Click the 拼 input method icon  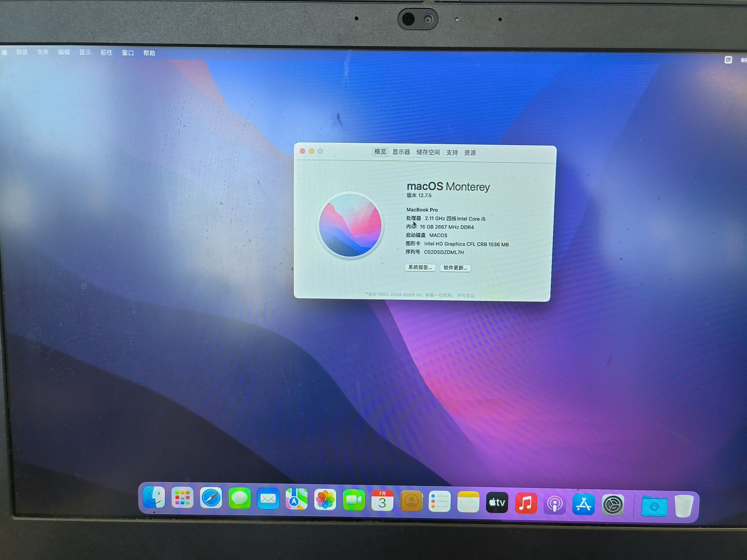tap(728, 60)
